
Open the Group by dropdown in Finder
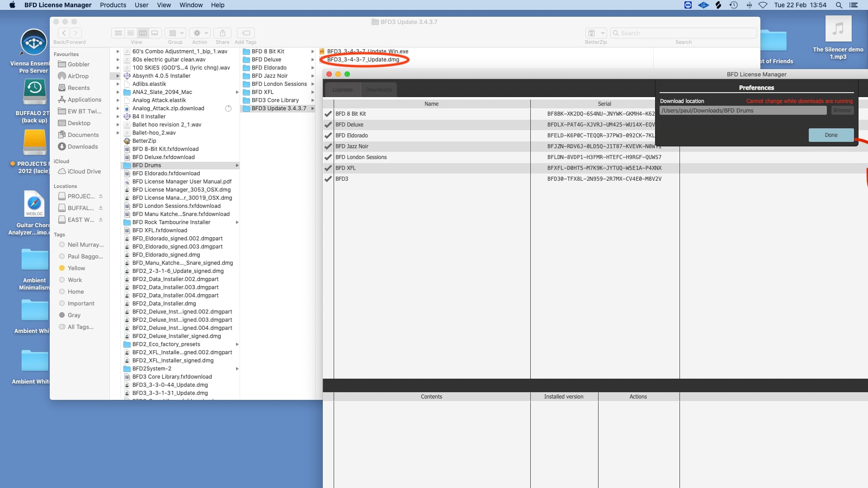[x=175, y=33]
